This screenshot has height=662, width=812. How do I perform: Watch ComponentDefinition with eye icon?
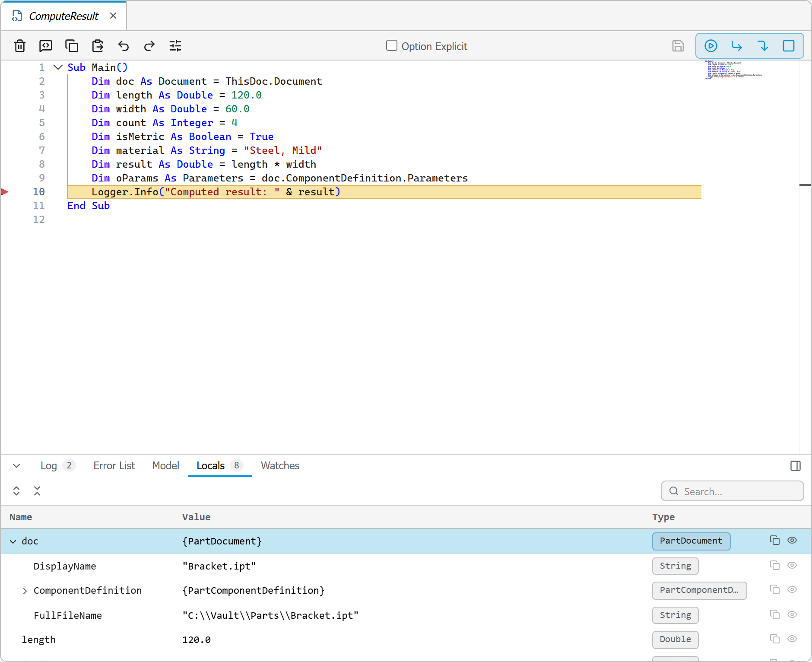tap(792, 590)
